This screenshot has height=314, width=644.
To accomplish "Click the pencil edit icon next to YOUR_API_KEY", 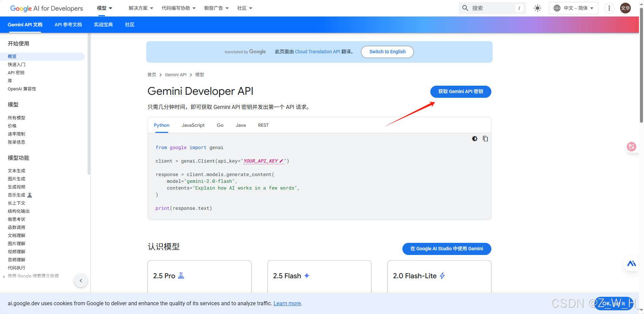I will click(281, 161).
